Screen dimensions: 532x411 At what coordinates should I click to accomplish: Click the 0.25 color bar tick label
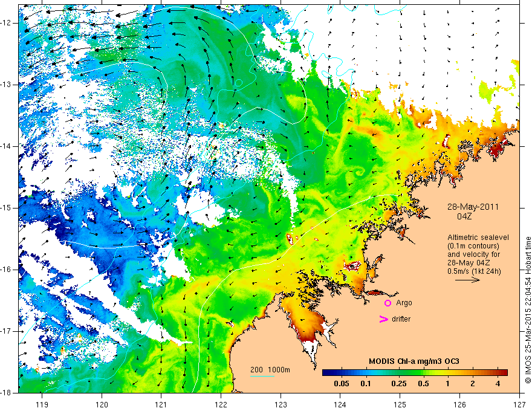click(398, 384)
